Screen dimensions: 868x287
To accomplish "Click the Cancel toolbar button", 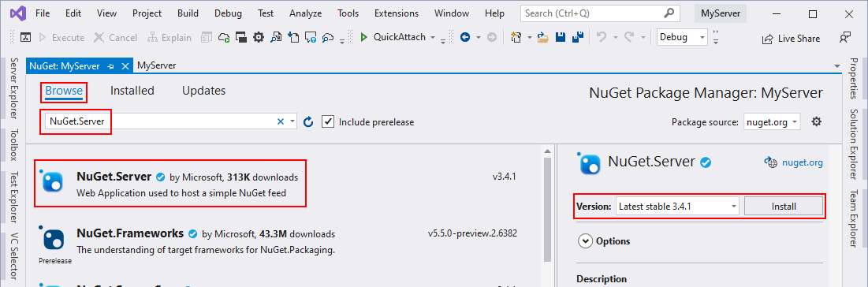I will 115,38.
